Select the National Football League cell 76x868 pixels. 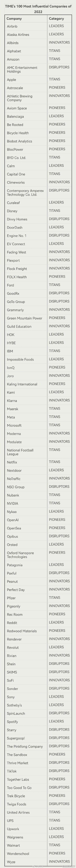tap(26, 452)
